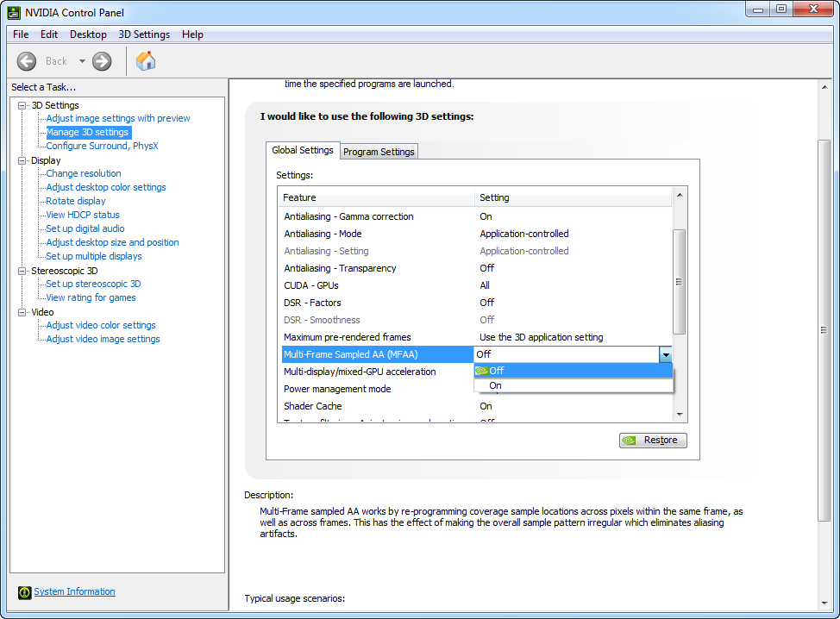Select On option in MFAA dropdown

pos(574,385)
